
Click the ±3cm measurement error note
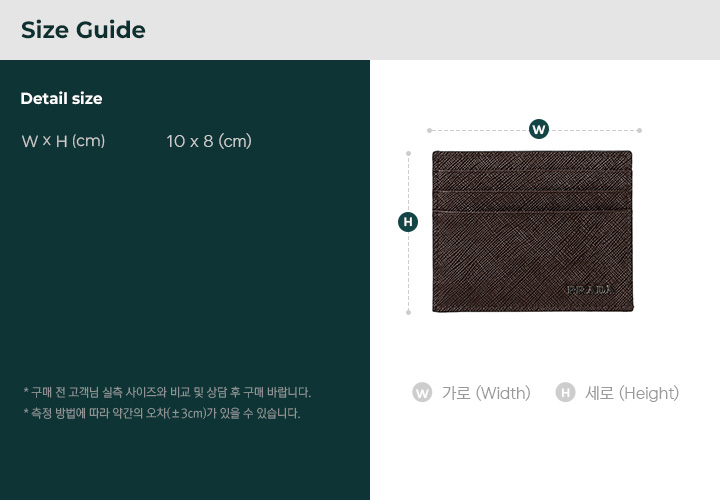[x=162, y=413]
